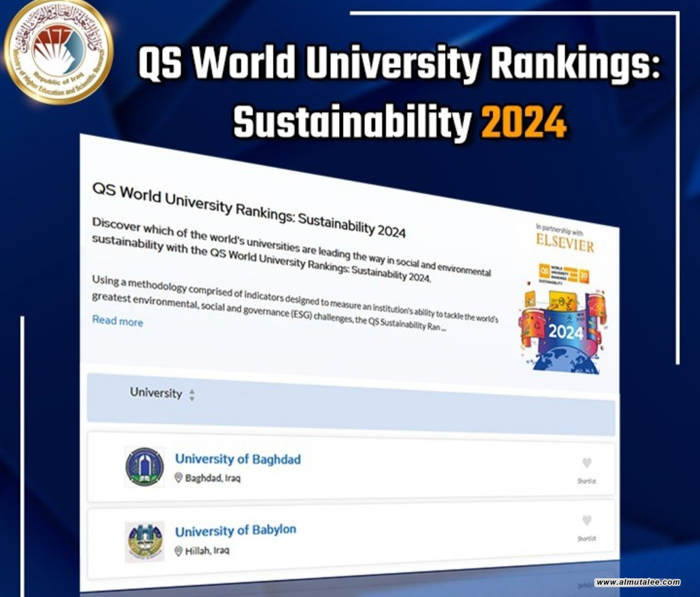Open the University of Babylon link
This screenshot has height=597, width=700.
(x=235, y=531)
